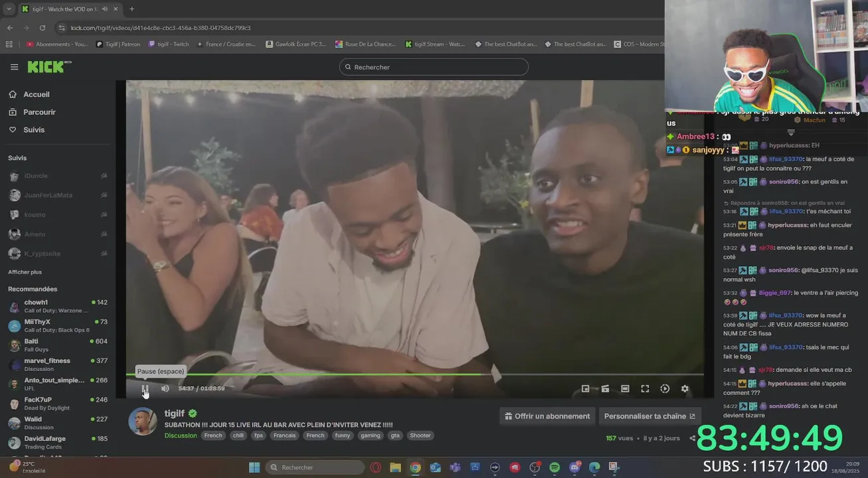Open the browser apps grid icon
Screen dimensions: 868x478
9,44
